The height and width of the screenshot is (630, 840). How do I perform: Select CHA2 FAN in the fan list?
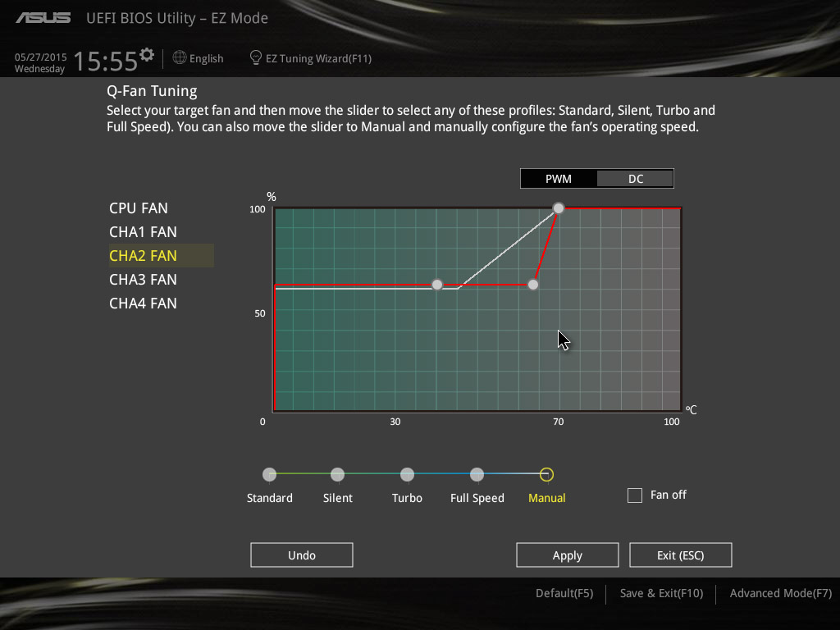[162, 256]
